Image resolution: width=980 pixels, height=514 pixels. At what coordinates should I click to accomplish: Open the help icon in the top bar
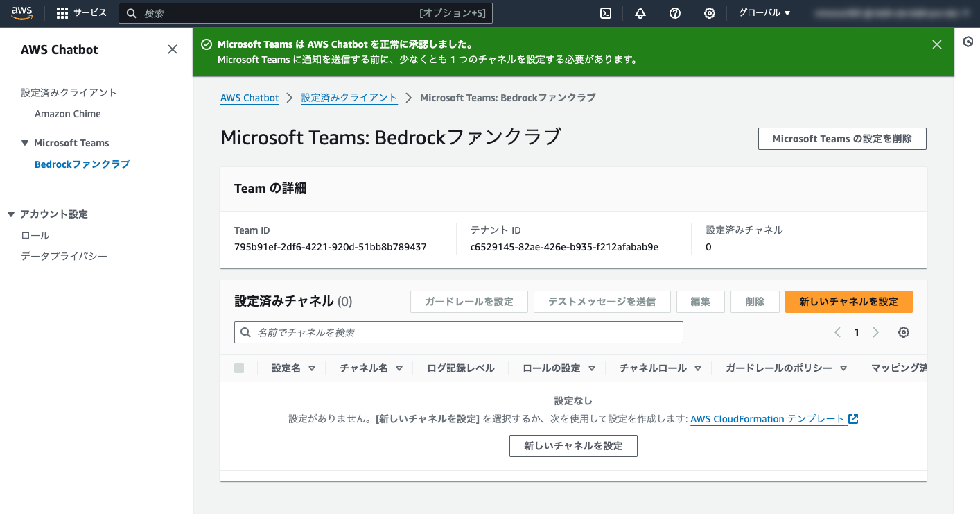674,13
